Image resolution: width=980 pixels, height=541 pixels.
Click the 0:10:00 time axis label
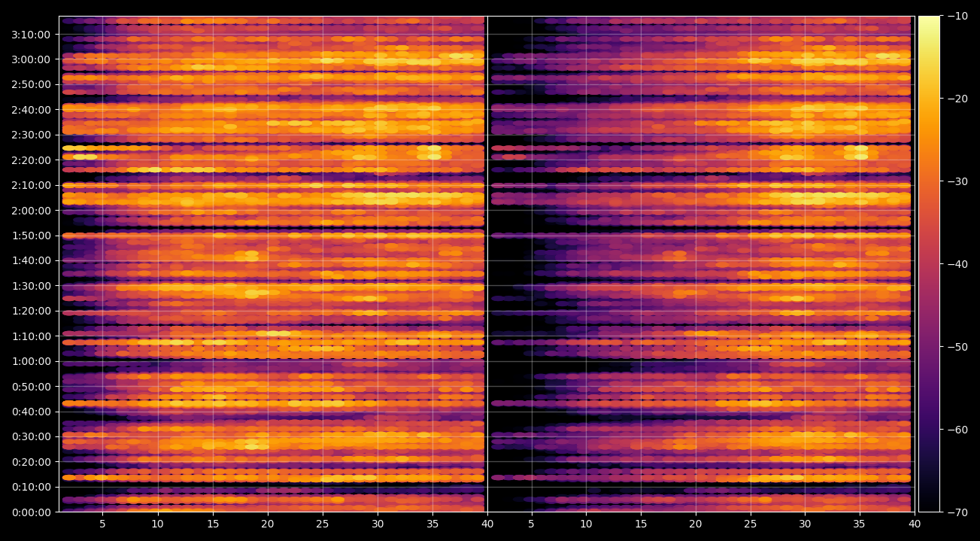click(x=31, y=487)
